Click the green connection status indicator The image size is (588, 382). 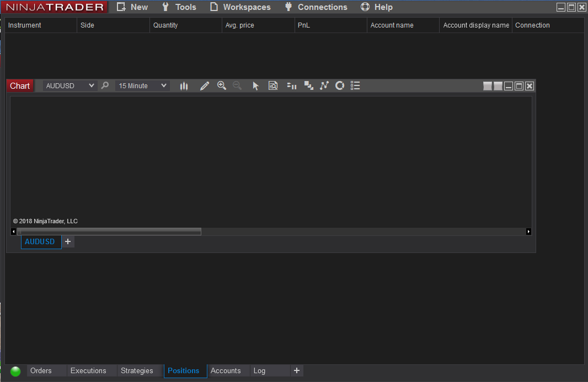click(x=15, y=371)
